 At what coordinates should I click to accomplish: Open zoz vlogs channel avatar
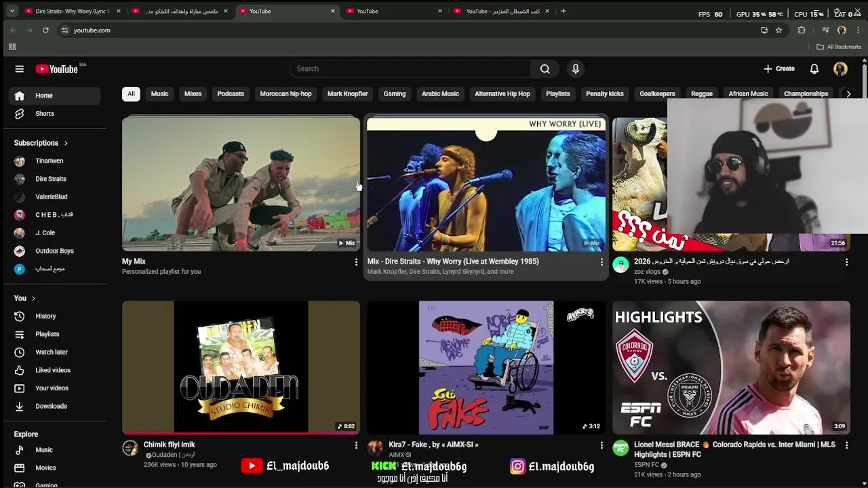(620, 265)
